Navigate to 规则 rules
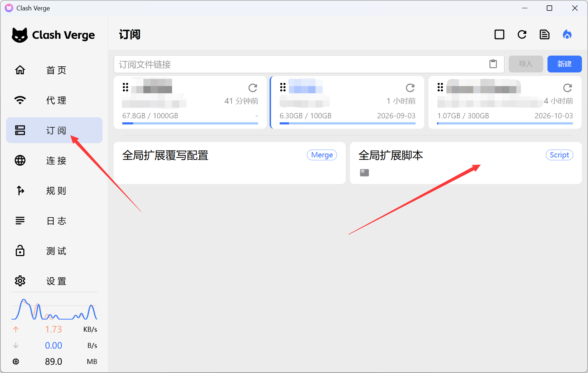 [x=54, y=190]
